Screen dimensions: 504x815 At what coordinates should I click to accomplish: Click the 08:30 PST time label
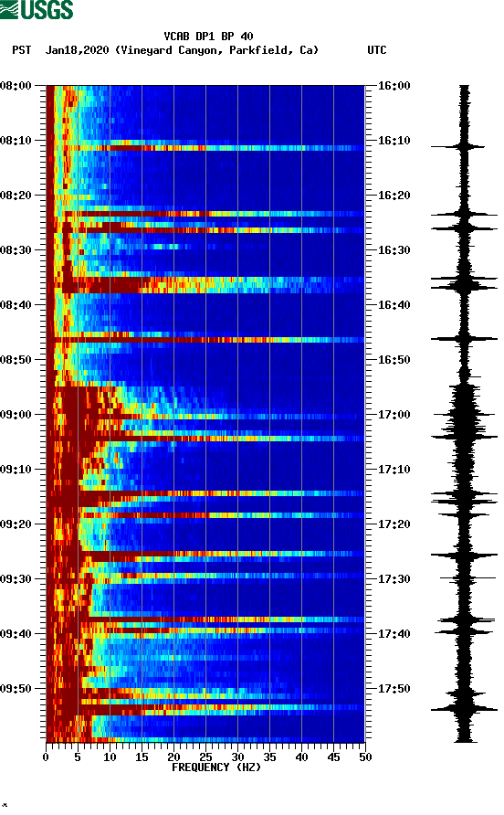pyautogui.click(x=16, y=250)
